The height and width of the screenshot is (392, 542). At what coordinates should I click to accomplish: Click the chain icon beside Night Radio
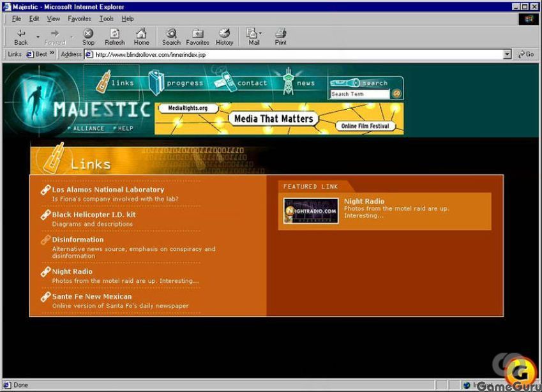pos(45,272)
